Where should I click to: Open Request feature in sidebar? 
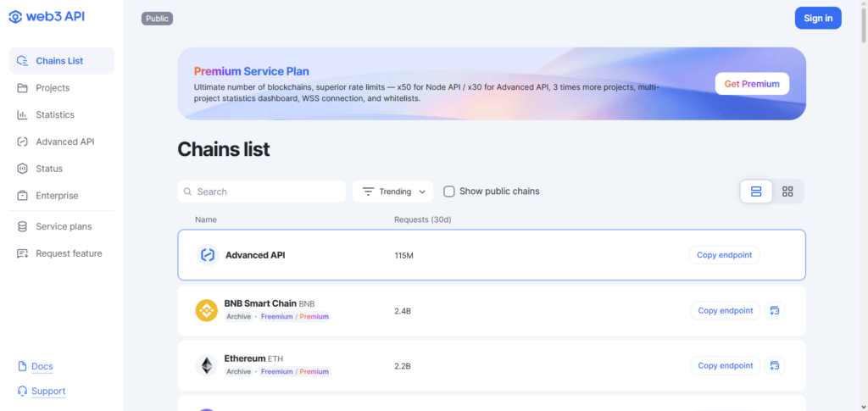click(x=61, y=254)
